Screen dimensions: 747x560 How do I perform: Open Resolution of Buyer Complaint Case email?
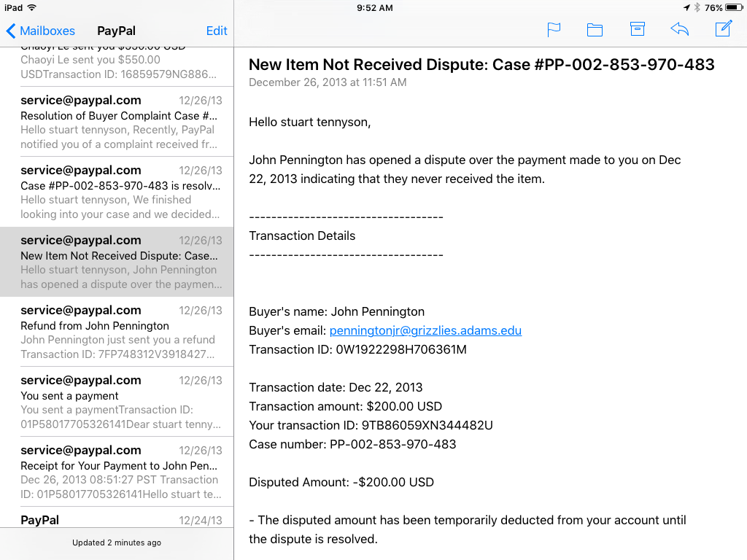pos(117,122)
